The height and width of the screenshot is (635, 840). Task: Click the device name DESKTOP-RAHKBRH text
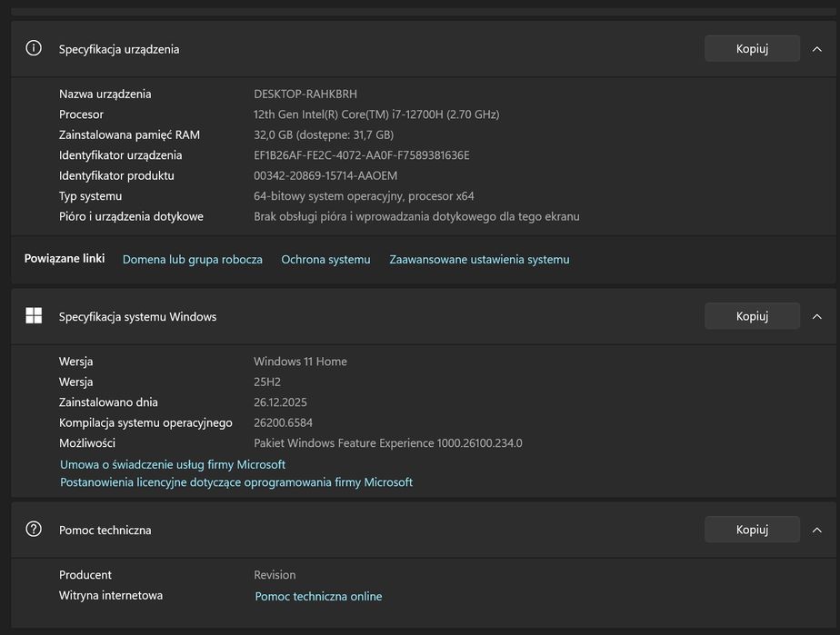[305, 94]
